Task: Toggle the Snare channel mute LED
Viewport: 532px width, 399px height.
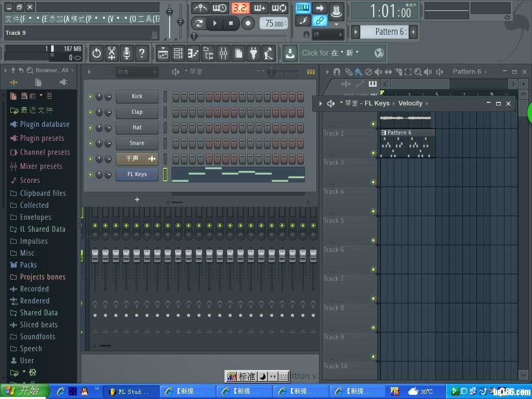Action: [x=90, y=143]
